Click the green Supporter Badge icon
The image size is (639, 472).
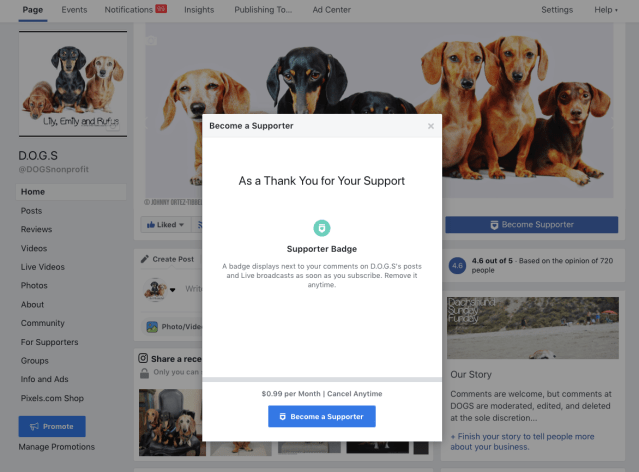(x=322, y=228)
